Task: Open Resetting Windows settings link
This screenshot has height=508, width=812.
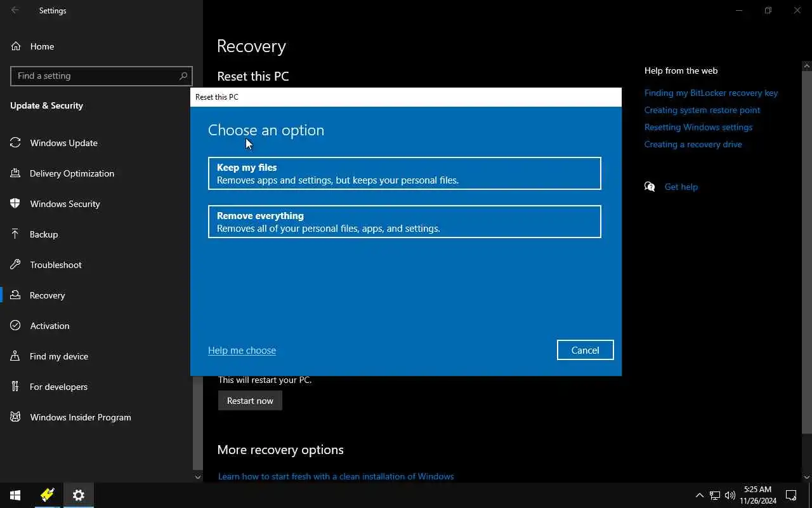Action: click(698, 127)
